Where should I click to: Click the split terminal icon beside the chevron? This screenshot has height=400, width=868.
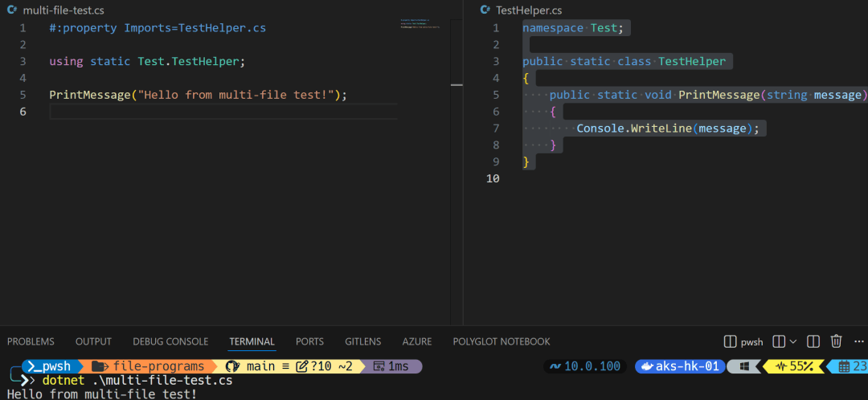(779, 342)
